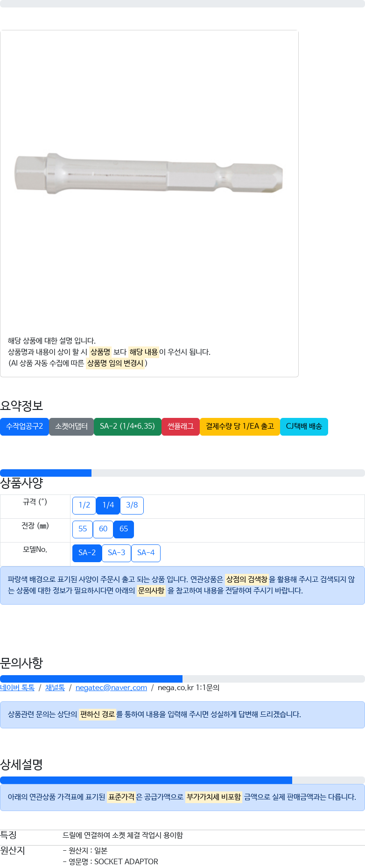The width and height of the screenshot is (365, 868).
Task: Open the 네이버 톡톡 link
Action: [17, 688]
